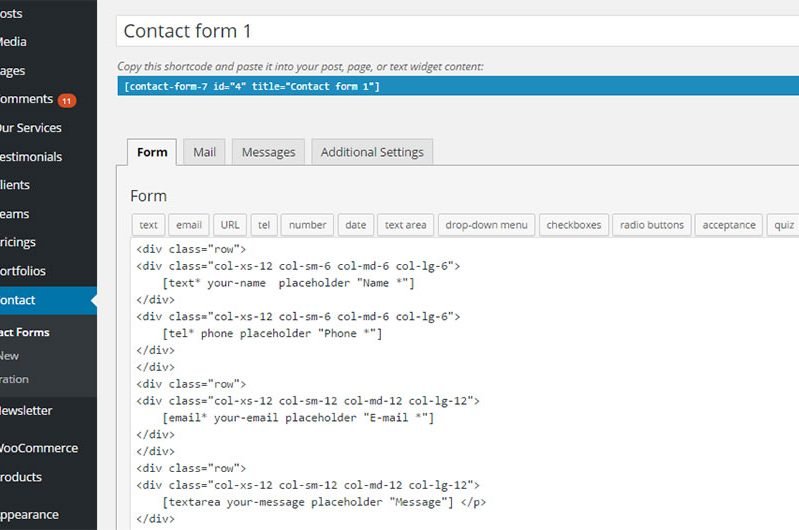Viewport: 799px width, 530px height.
Task: Switch to the Messages tab
Action: click(268, 152)
